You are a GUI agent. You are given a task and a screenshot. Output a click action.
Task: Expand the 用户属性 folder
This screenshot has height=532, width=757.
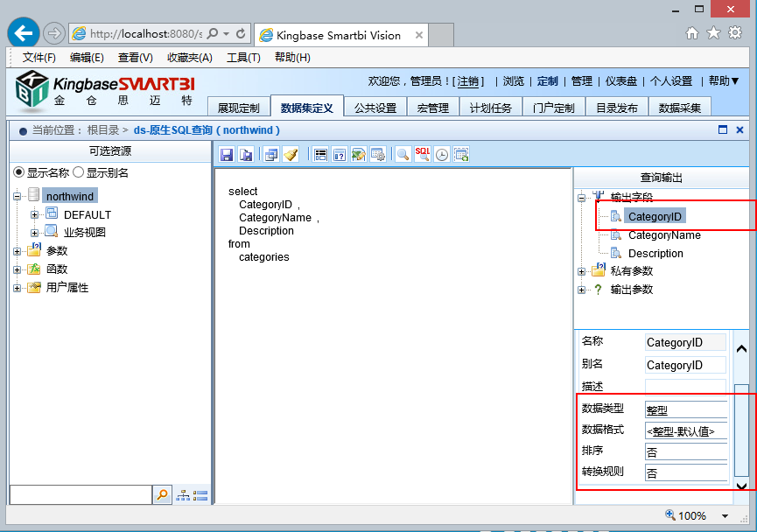[x=18, y=288]
